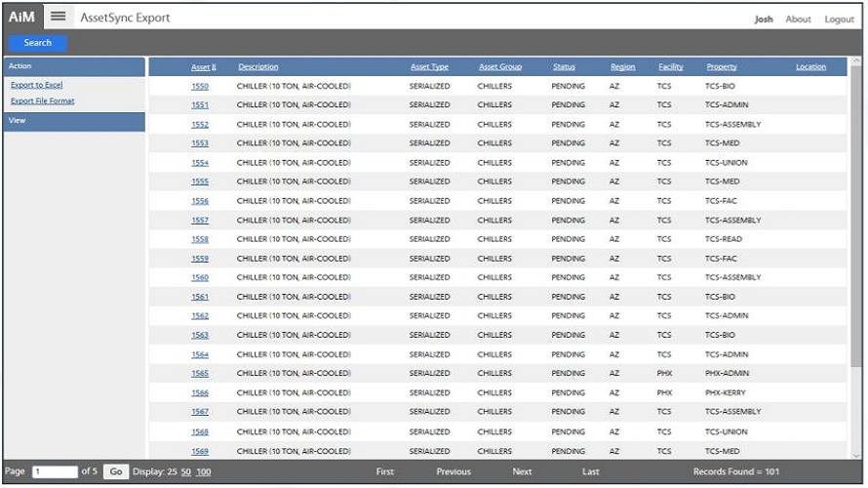Open asset 1567

tap(200, 412)
